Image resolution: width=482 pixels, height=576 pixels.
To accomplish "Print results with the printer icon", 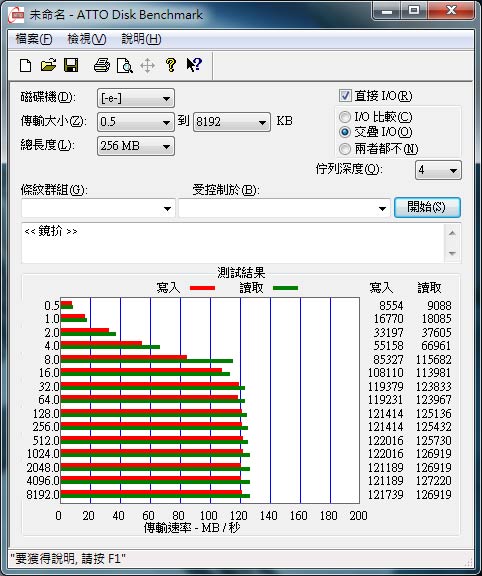I will coord(102,65).
